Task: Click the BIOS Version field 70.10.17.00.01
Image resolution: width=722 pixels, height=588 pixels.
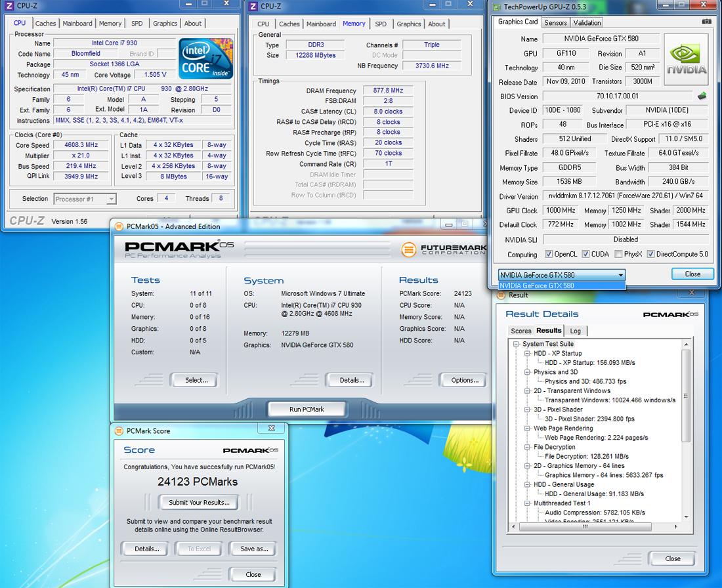Action: 618,96
